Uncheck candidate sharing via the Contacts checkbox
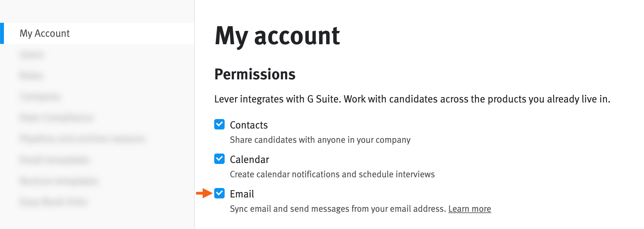Screen dimensions: 644x229 tap(219, 125)
